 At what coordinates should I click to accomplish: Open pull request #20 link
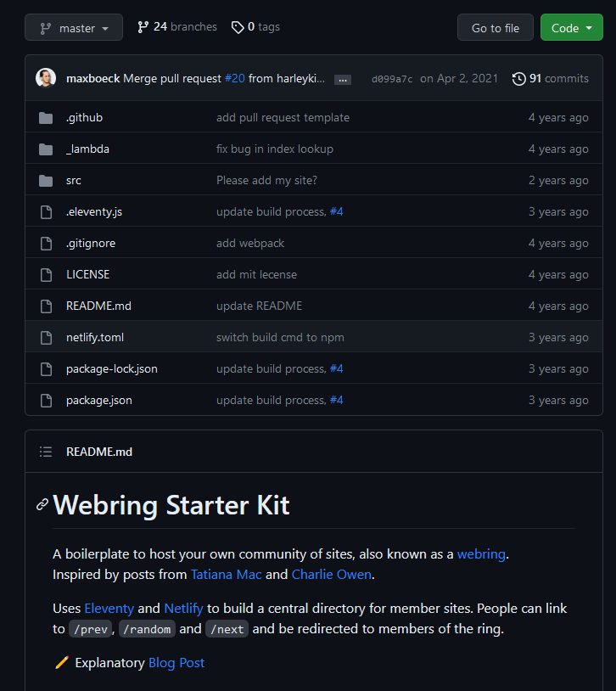pyautogui.click(x=234, y=79)
